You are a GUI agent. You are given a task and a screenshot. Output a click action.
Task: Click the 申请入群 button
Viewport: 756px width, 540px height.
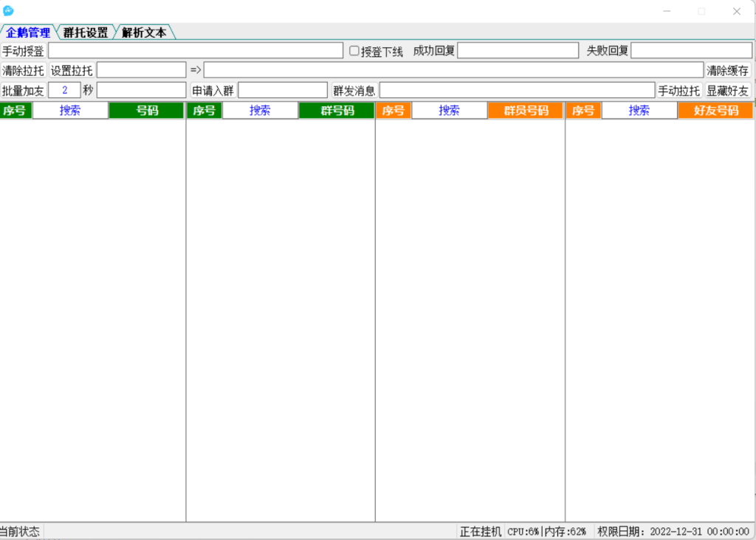tap(213, 91)
